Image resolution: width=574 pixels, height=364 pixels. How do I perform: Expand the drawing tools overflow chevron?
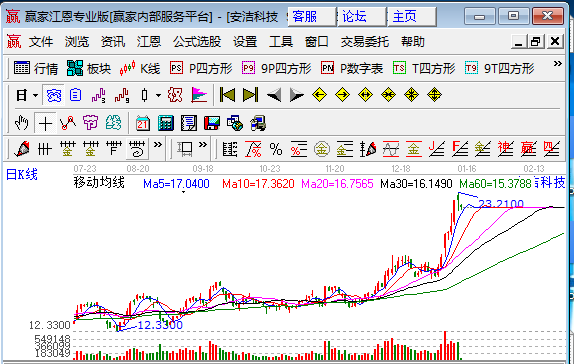(x=158, y=145)
